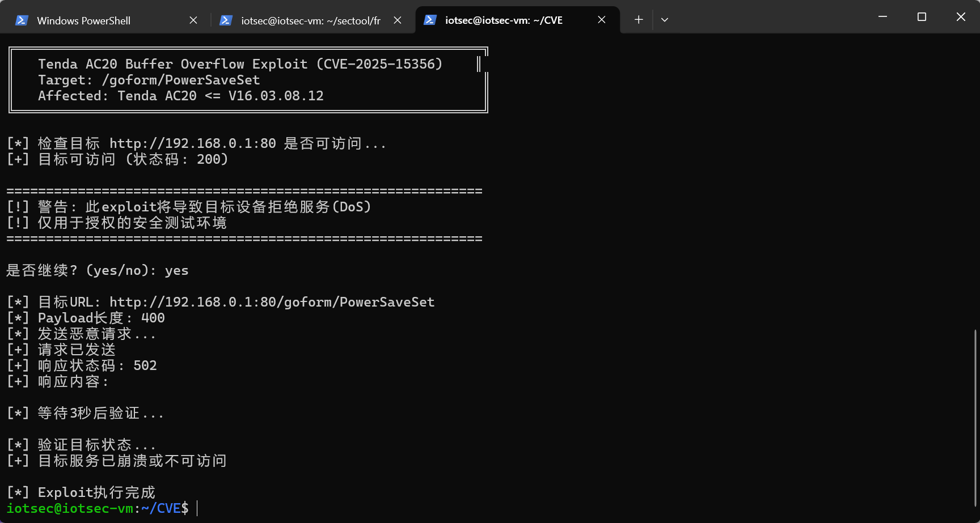The image size is (980, 523).
Task: Close the terminal window
Action: (x=961, y=17)
